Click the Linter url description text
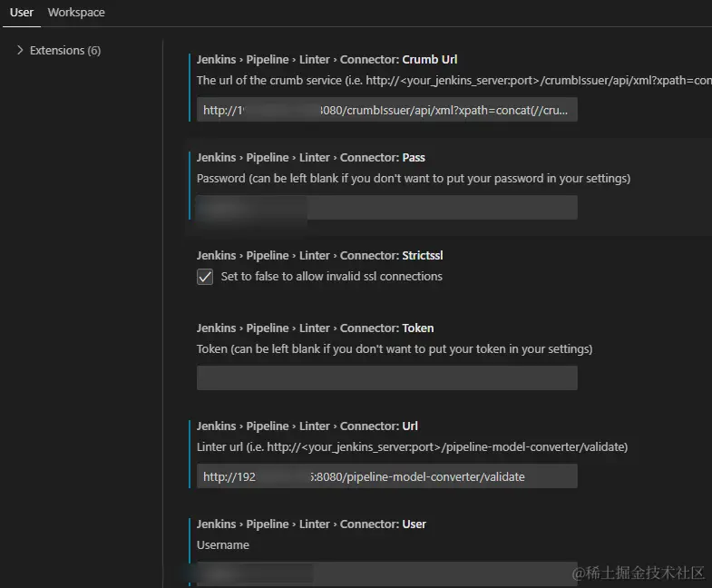The height and width of the screenshot is (588, 712). pyautogui.click(x=413, y=447)
